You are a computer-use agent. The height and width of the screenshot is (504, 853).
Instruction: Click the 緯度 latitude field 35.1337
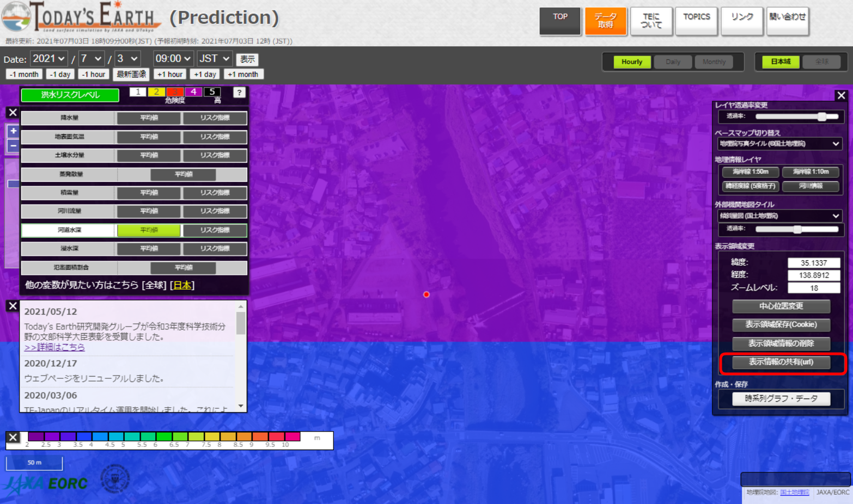(814, 263)
